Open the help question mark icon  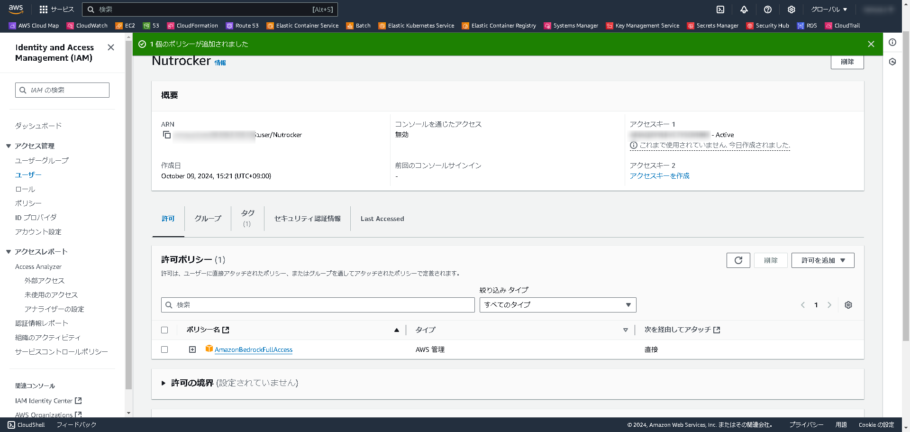(767, 9)
